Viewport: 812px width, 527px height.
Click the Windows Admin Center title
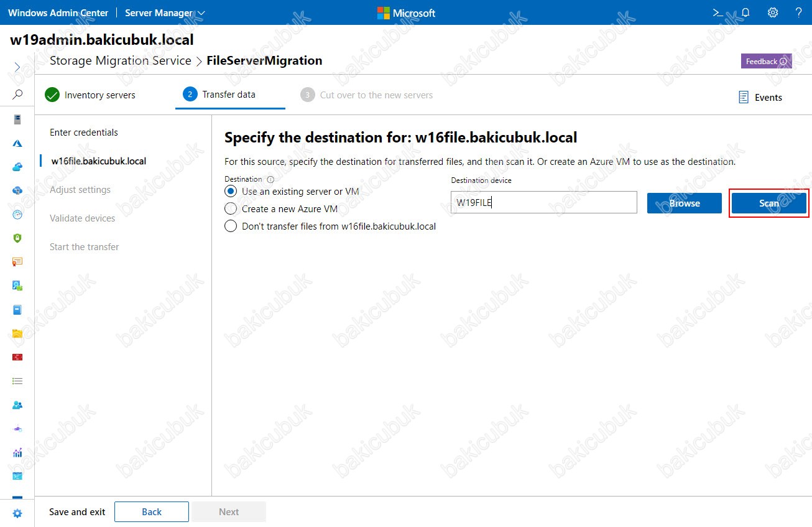[x=58, y=12]
